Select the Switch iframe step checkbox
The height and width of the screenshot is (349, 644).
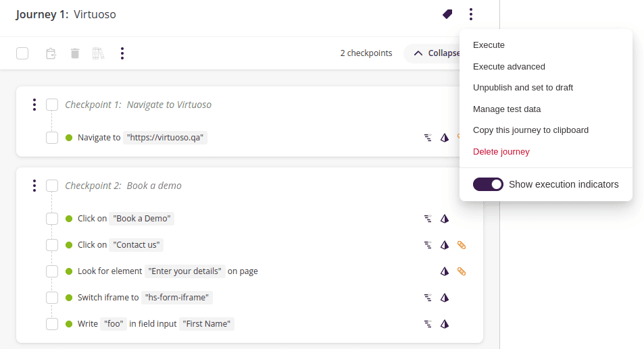(52, 298)
